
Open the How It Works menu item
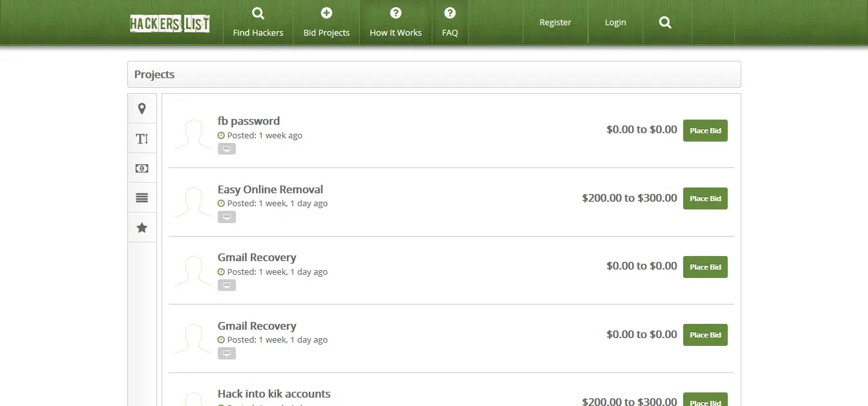[x=395, y=22]
